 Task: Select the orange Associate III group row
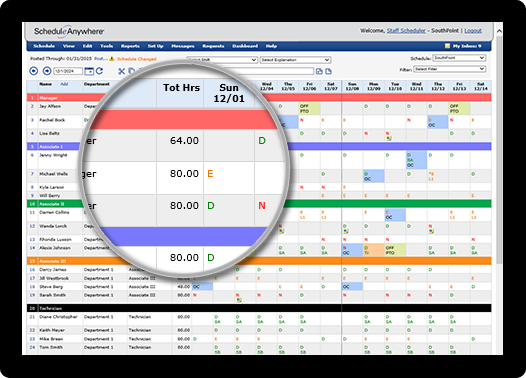pos(259,261)
